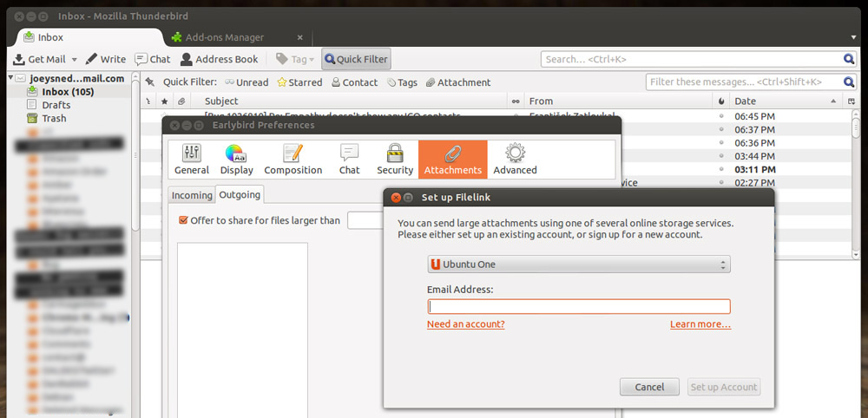
Task: Click the folder pane vertical scrollbar
Action: tap(135, 244)
